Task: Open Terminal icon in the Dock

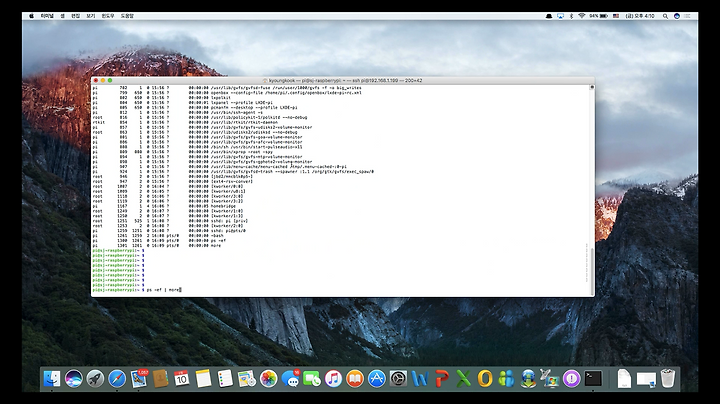Action: [593, 379]
